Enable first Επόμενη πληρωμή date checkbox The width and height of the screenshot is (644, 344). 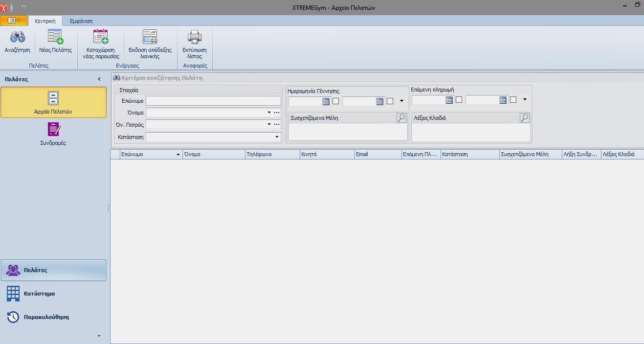coord(459,100)
